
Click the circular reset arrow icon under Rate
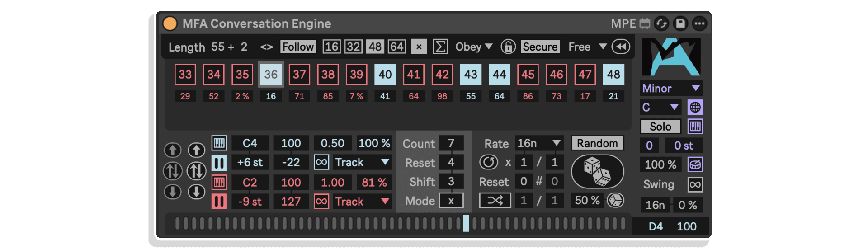tap(489, 162)
